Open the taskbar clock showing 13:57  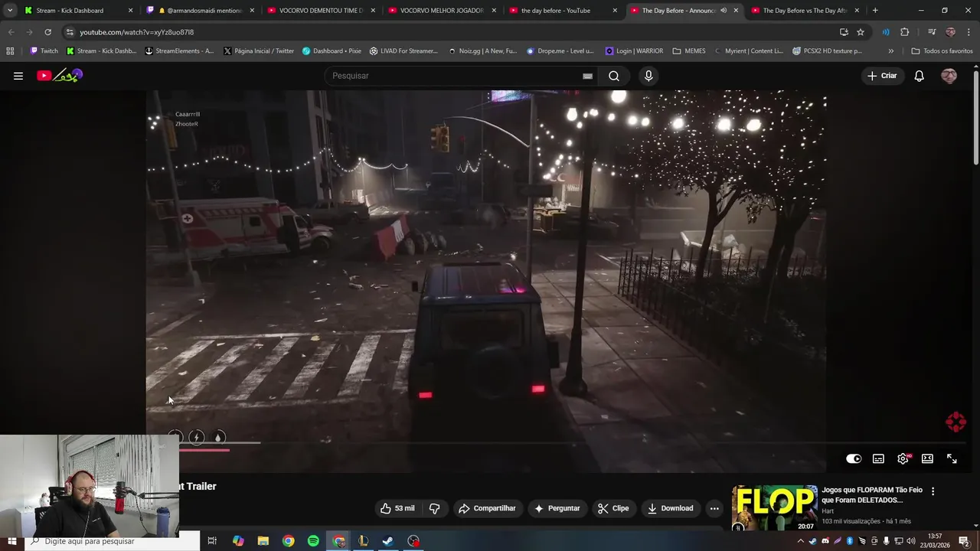[x=935, y=541]
